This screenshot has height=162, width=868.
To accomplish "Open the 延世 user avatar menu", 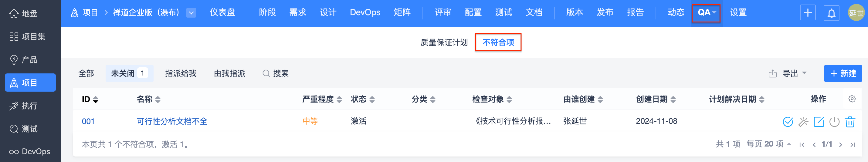I will click(x=856, y=13).
